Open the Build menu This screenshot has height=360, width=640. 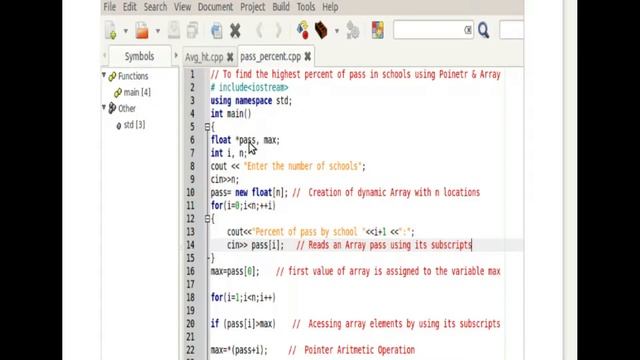click(281, 7)
